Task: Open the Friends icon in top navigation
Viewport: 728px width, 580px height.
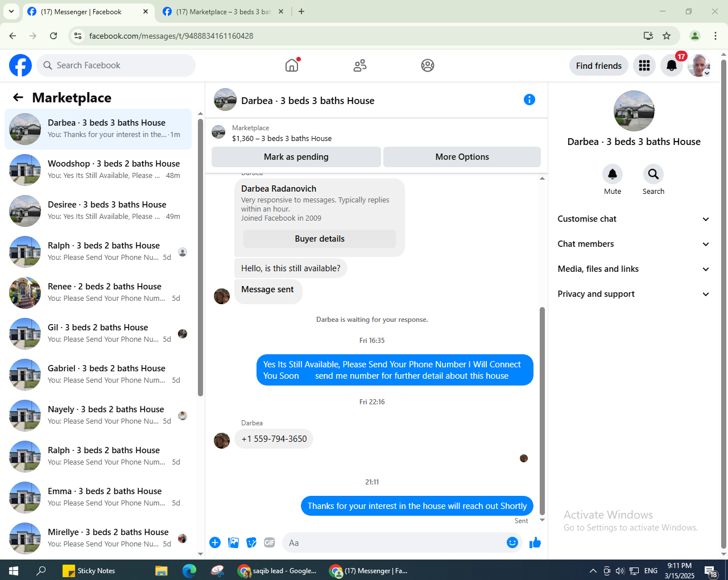Action: click(360, 65)
